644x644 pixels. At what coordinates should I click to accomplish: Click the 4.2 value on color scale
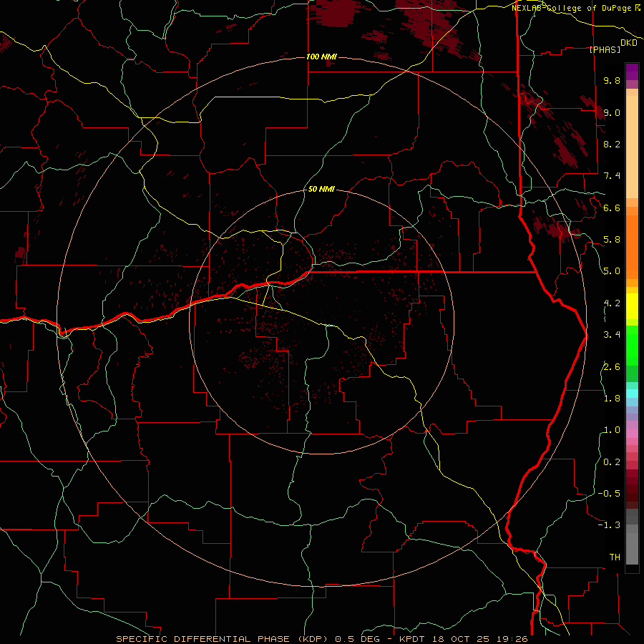612,303
